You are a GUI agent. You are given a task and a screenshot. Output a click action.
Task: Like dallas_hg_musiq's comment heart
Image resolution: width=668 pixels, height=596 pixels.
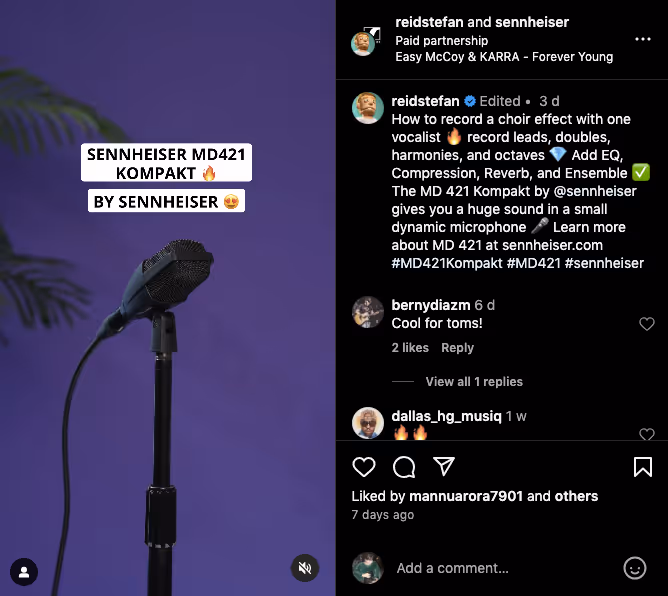tap(647, 434)
